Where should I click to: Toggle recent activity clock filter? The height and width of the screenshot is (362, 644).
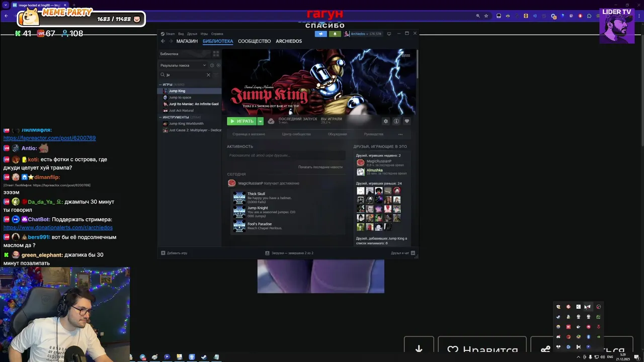(212, 65)
